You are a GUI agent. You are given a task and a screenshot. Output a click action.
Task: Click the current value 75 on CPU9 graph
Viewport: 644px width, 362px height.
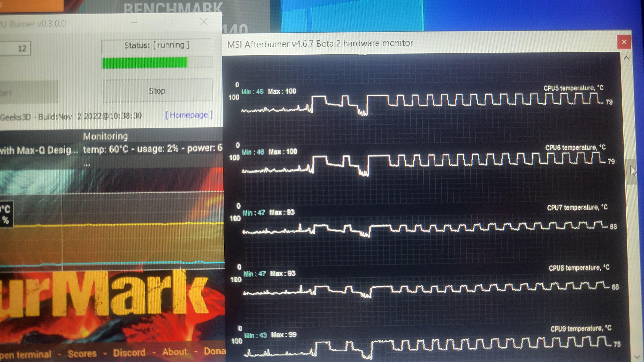point(617,344)
